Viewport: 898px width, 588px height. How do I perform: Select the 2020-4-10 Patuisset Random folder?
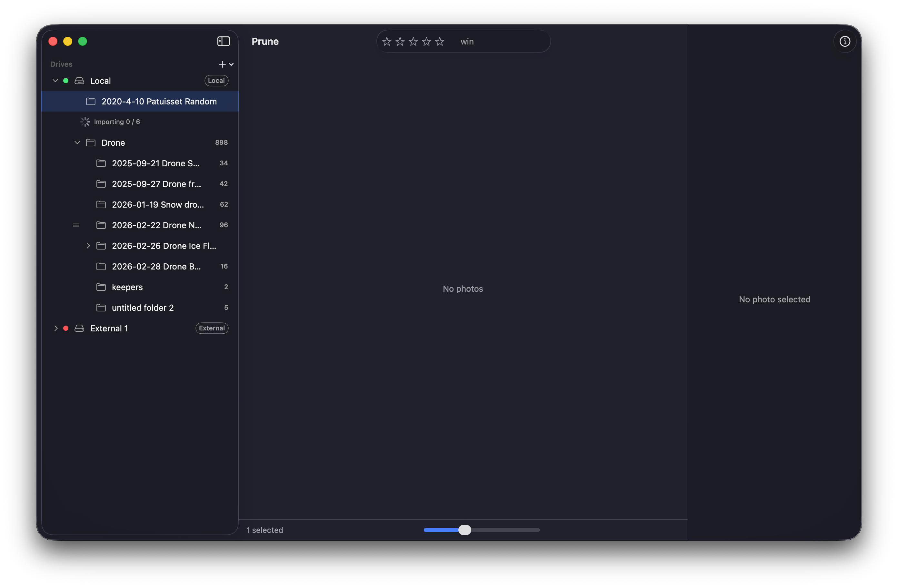pyautogui.click(x=140, y=101)
